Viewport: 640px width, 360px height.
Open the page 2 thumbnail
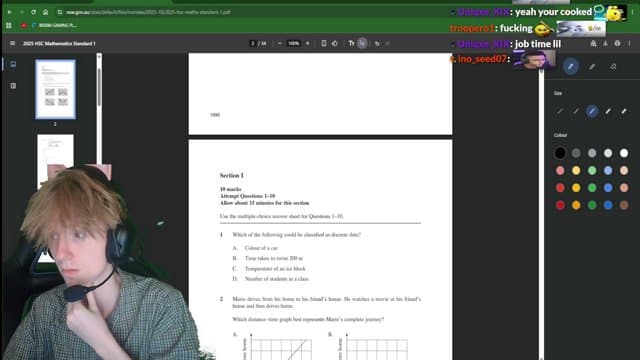point(56,89)
